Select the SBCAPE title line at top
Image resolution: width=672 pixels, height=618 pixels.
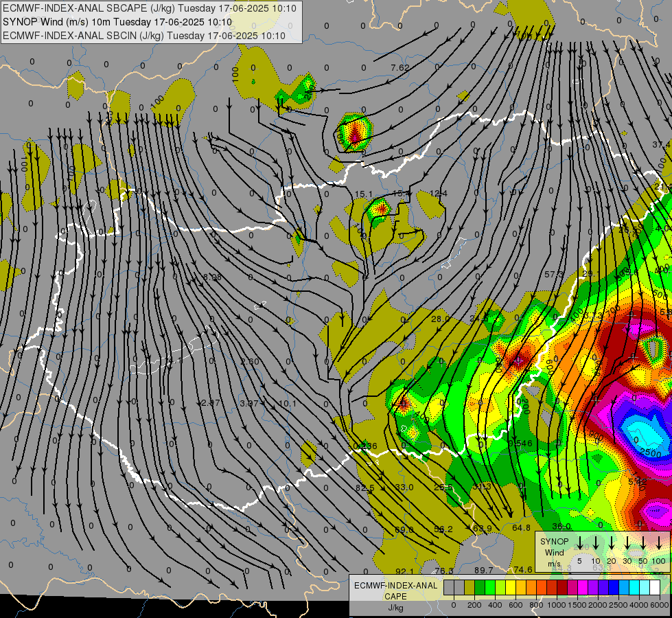(150, 8)
